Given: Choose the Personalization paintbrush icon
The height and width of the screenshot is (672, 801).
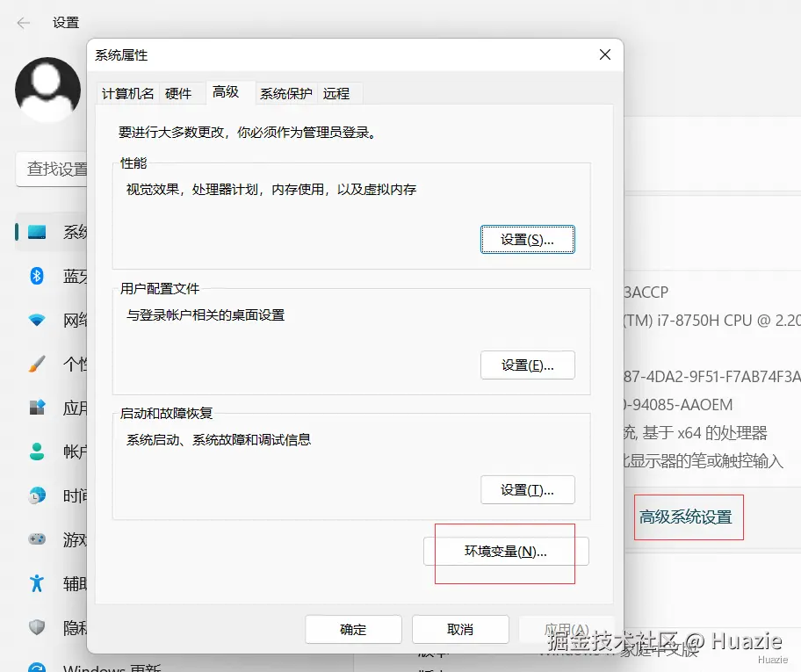Looking at the screenshot, I should coord(37,364).
